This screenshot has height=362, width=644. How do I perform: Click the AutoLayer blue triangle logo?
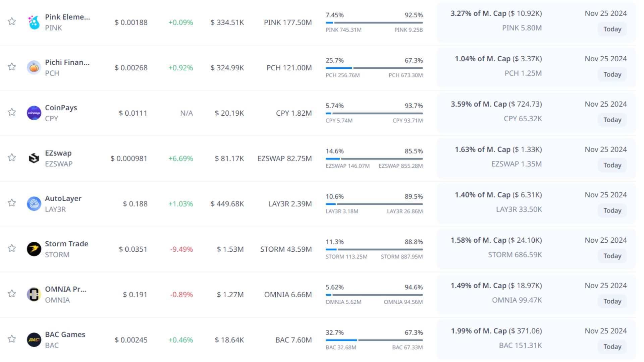pyautogui.click(x=34, y=204)
